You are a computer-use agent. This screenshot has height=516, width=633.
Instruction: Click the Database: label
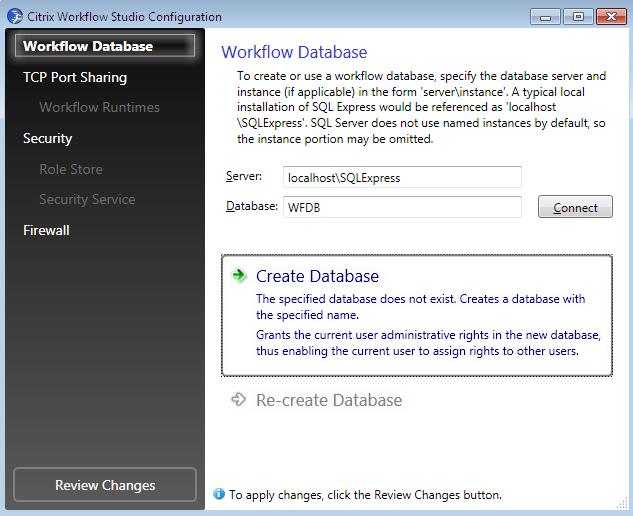tap(252, 206)
